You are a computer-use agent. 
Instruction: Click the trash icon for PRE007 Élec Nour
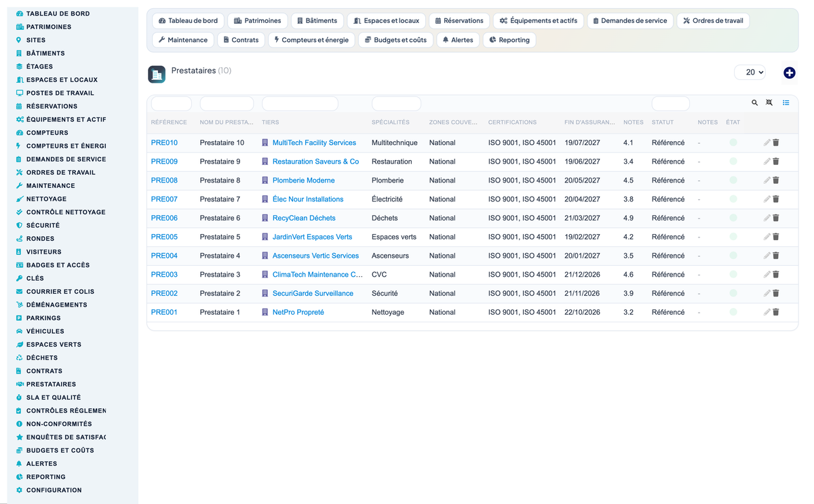[776, 199]
